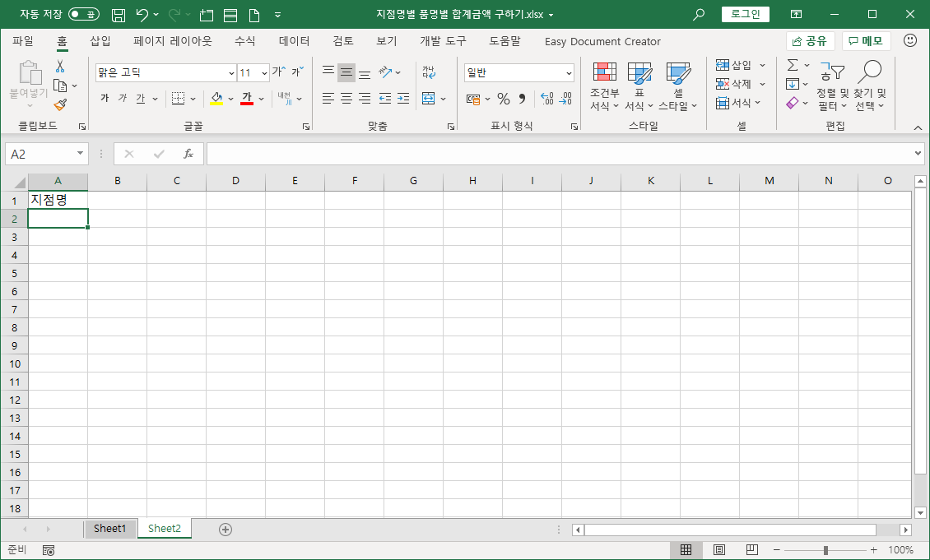
Task: Open the font name dropdown (맑은 고딕)
Action: pyautogui.click(x=231, y=73)
